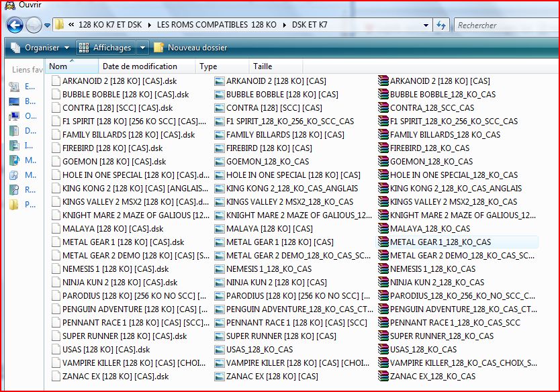This screenshot has width=560, height=392.
Task: Click the Refresh button beside address bar
Action: pyautogui.click(x=441, y=25)
